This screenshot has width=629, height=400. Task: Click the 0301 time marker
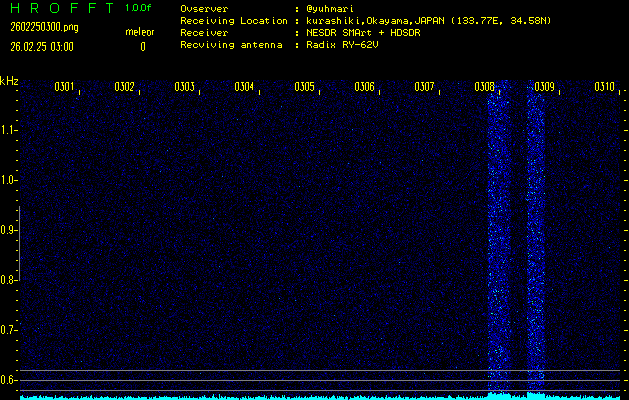pyautogui.click(x=64, y=87)
